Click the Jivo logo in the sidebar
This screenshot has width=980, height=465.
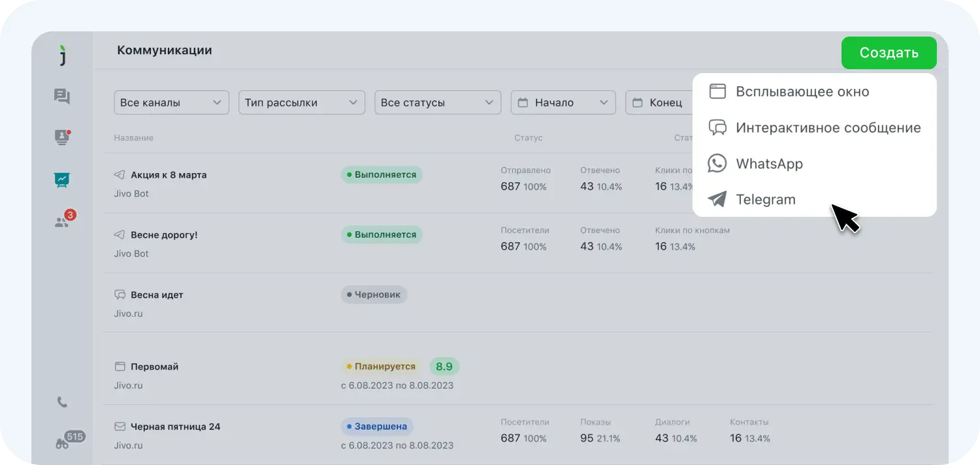[63, 56]
